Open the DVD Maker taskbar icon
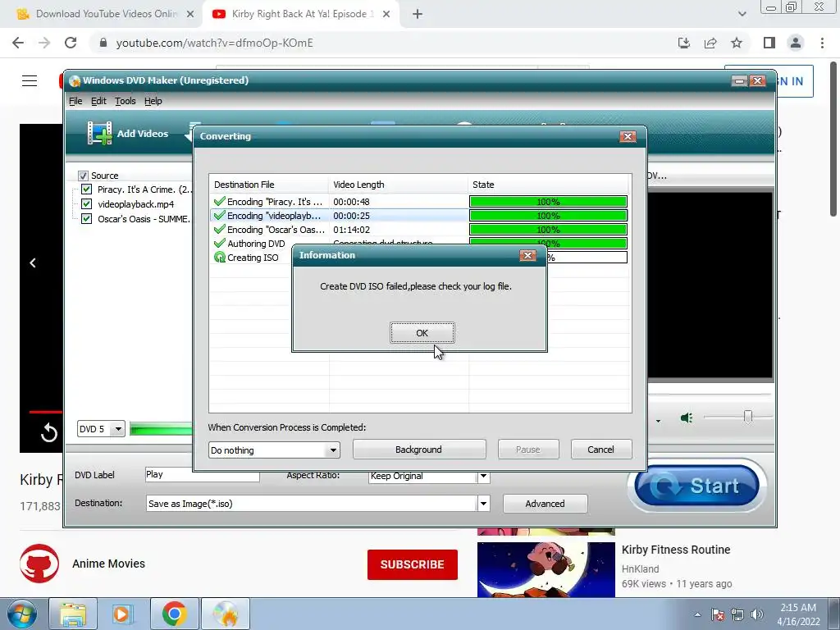Viewport: 840px width, 630px height. coord(226,614)
